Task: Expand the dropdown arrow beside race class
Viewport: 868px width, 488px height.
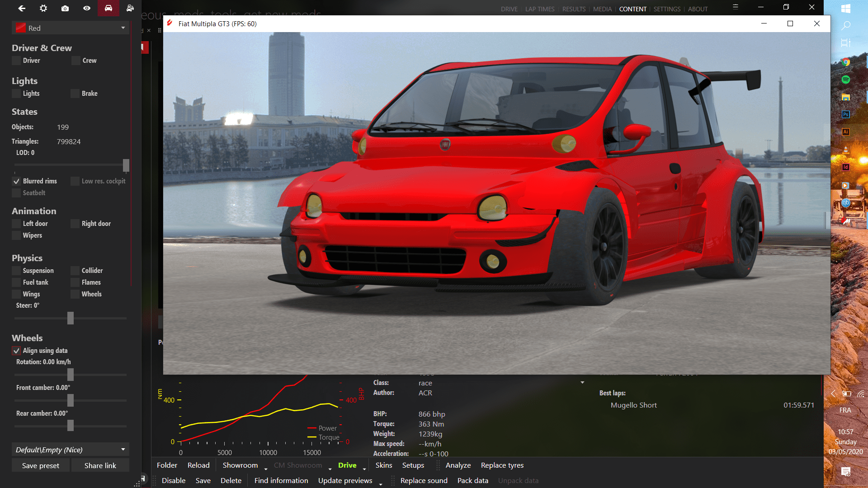Action: pyautogui.click(x=582, y=383)
